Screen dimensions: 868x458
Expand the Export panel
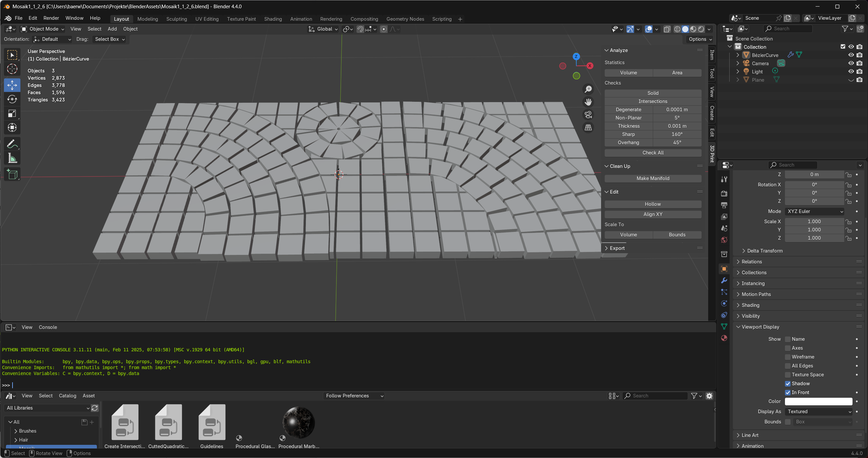click(x=617, y=248)
